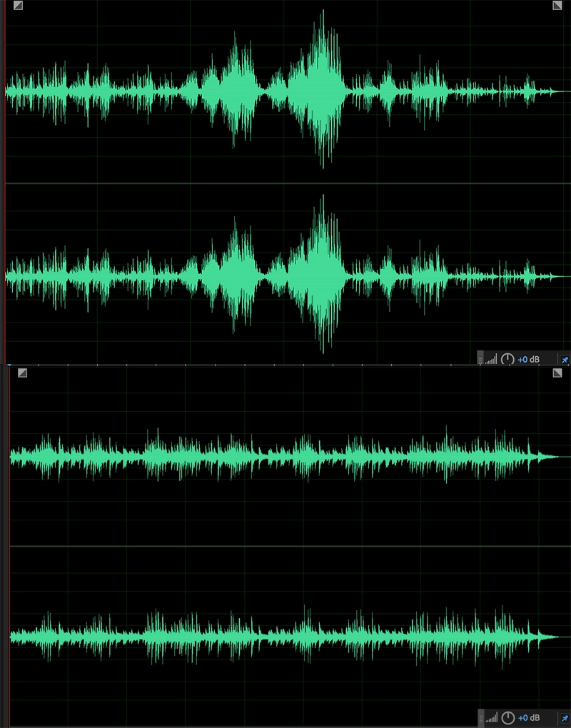Viewport: 571px width, 728px height.
Task: Grab the lower HUD's drag grip handle
Action: 480,717
